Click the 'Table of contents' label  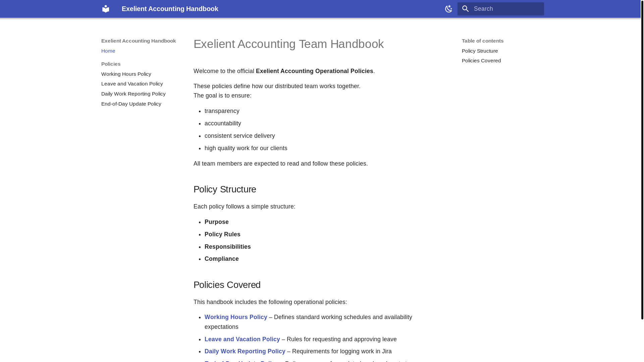(482, 41)
